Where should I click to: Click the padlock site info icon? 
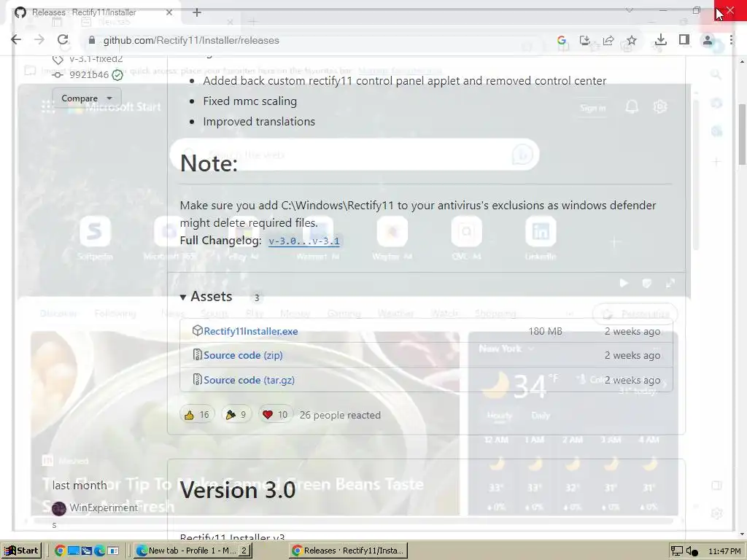click(x=92, y=41)
